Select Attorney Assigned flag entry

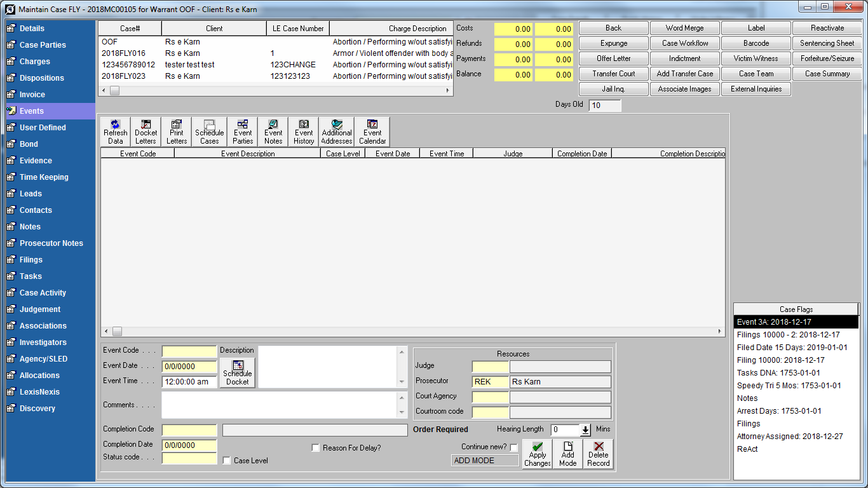pyautogui.click(x=796, y=437)
